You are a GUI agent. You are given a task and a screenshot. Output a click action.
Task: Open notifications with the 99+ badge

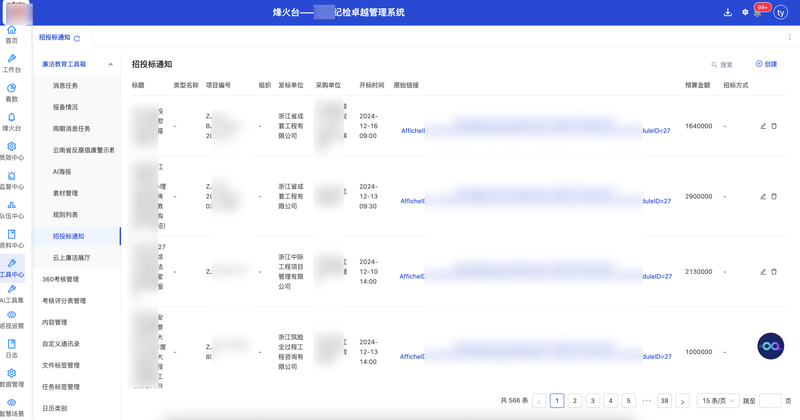point(759,11)
